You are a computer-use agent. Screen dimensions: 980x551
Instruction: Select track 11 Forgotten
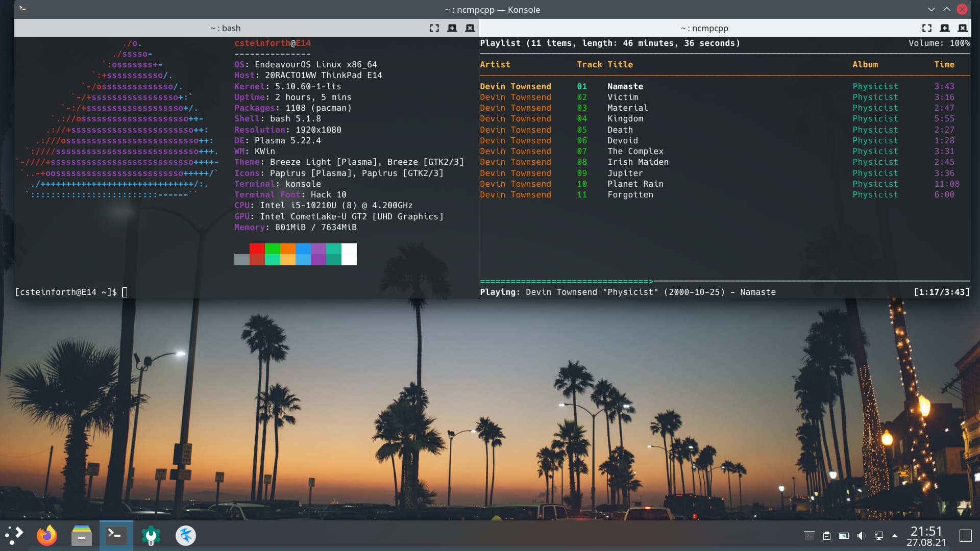725,194
